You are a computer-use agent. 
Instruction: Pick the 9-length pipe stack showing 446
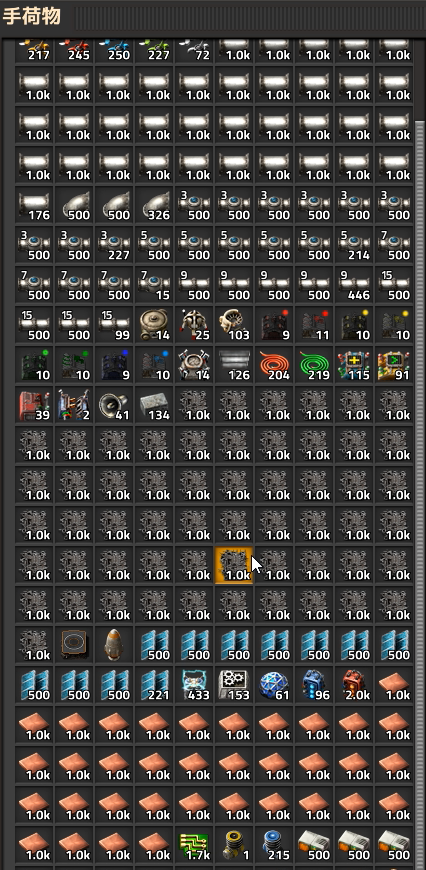coord(354,285)
